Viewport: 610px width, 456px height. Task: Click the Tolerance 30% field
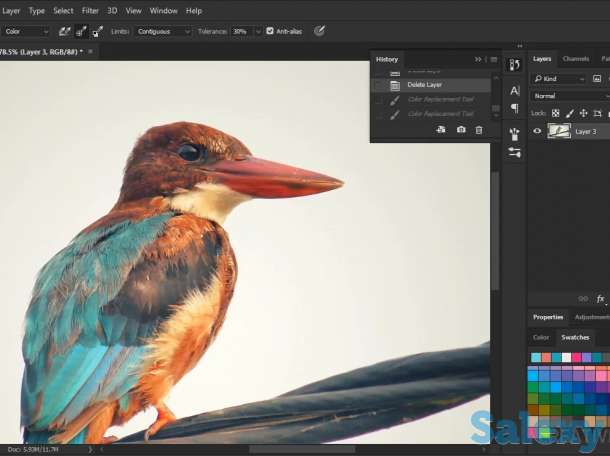pos(241,32)
